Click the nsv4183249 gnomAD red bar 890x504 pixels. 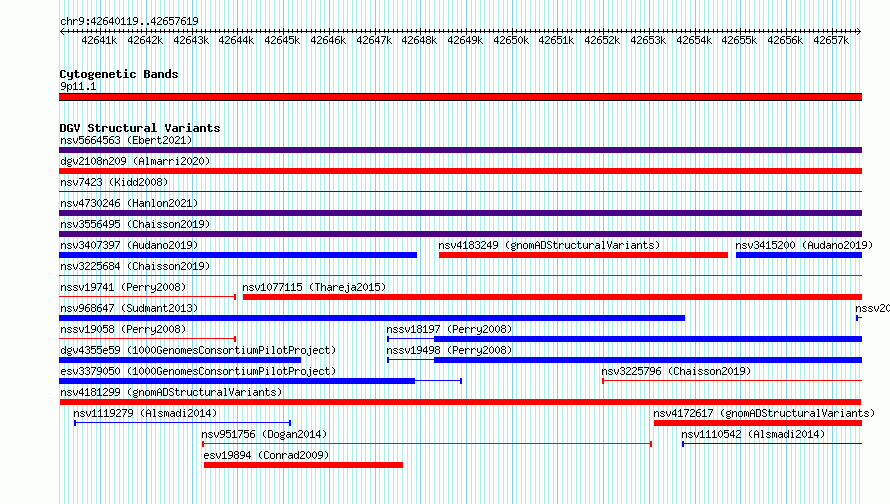tap(583, 255)
